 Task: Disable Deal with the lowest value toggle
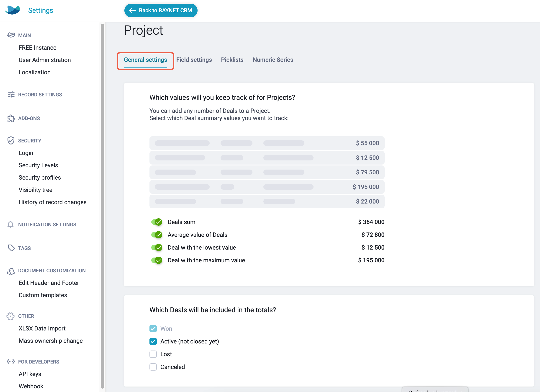(157, 248)
